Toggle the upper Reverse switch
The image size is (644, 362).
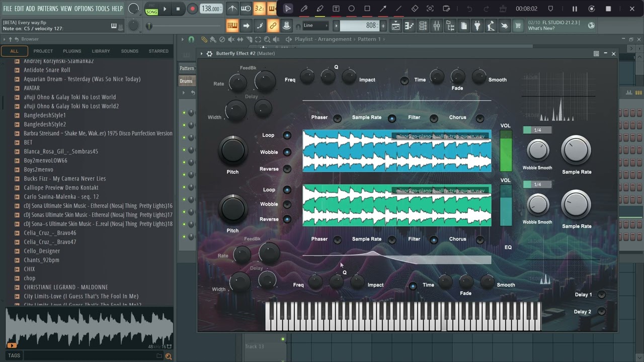click(x=287, y=169)
